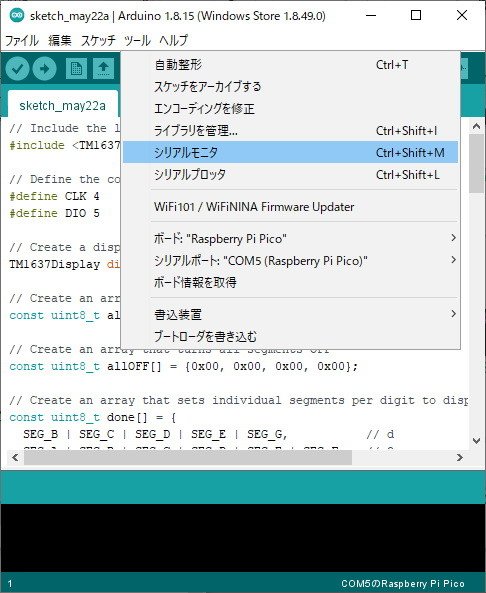Click the vertical scrollbar up arrow

tap(477, 127)
